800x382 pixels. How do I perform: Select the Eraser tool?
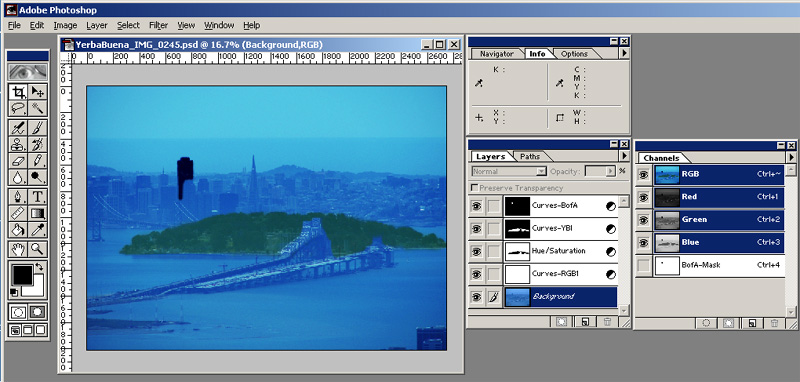(x=19, y=161)
